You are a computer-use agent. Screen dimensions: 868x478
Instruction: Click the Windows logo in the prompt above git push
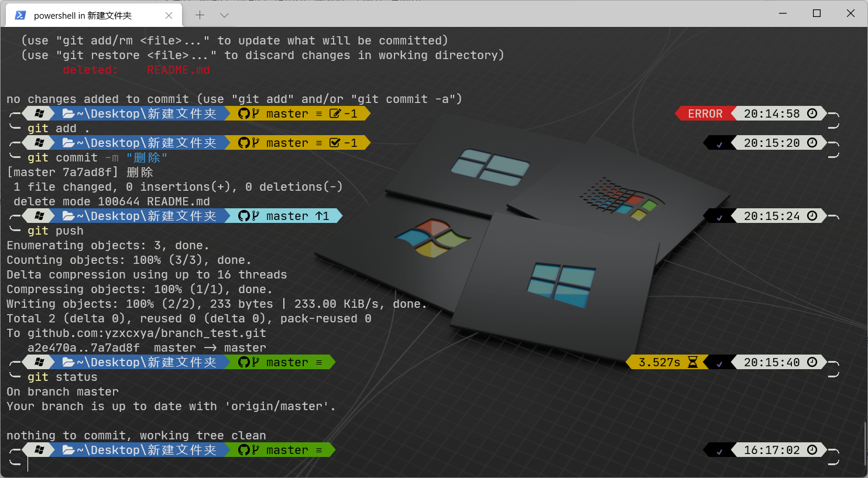point(39,216)
